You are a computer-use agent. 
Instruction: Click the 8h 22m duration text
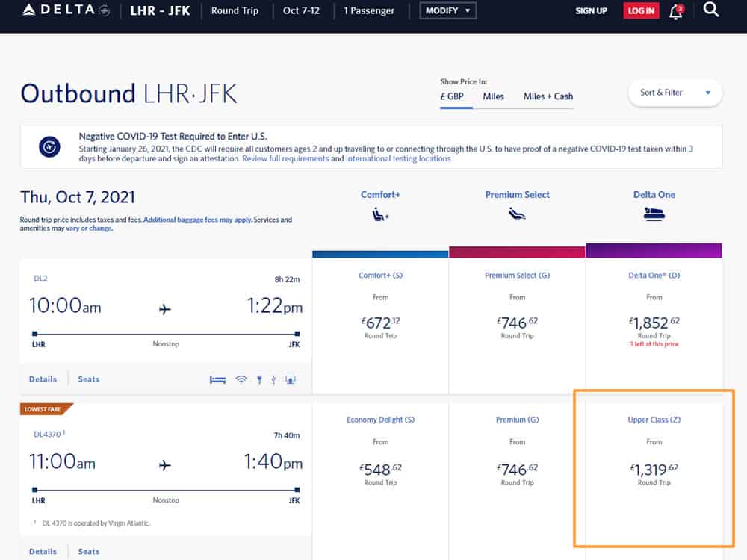(287, 279)
